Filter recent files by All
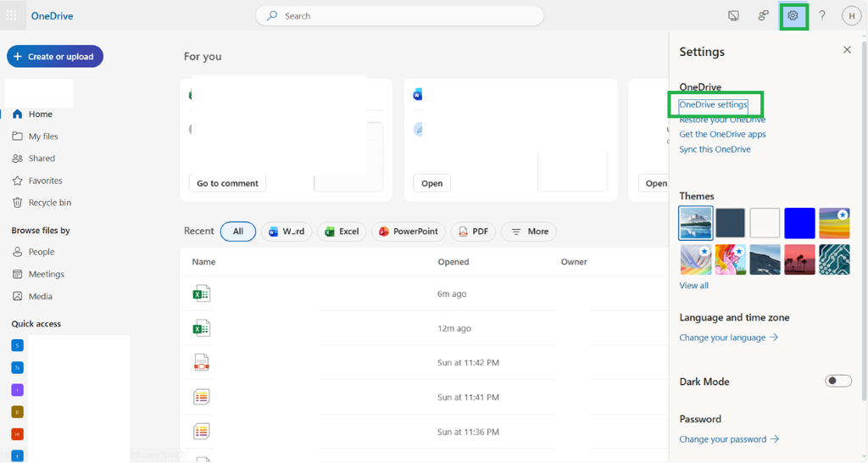The width and height of the screenshot is (868, 463). pos(238,231)
